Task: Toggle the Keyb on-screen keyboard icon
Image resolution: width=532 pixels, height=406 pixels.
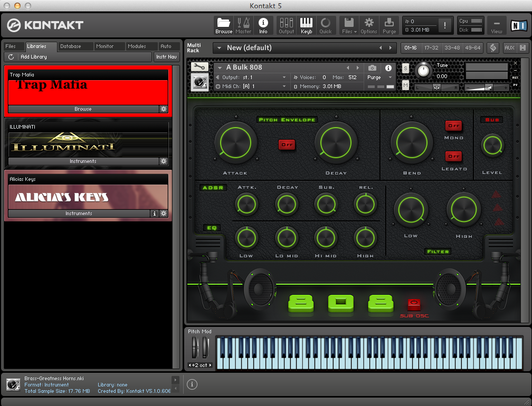Action: point(306,25)
